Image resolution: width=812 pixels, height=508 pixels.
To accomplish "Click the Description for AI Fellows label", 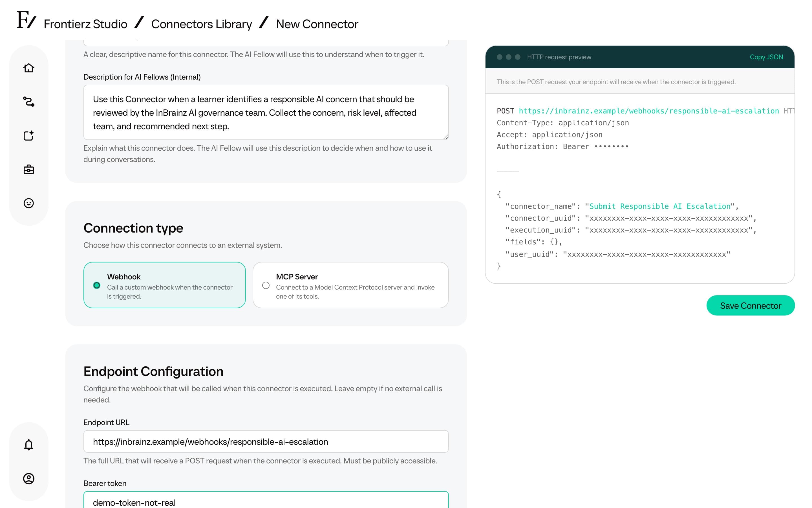I will click(x=142, y=77).
